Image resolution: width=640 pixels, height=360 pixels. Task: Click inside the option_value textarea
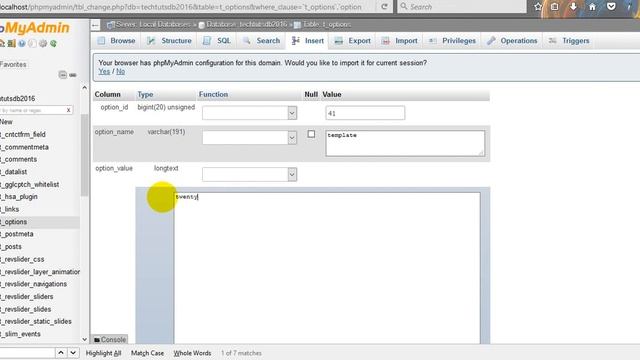point(327,269)
